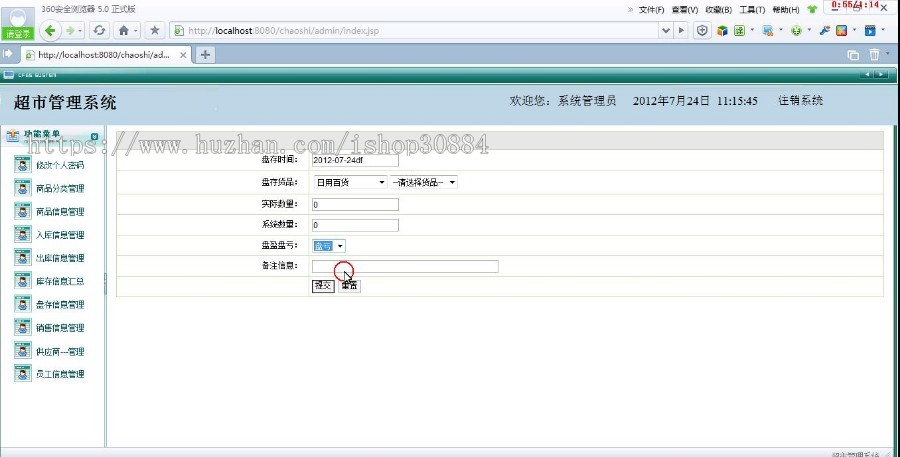Click the icon beside 入库信息管理
This screenshot has height=457, width=900.
(22, 234)
